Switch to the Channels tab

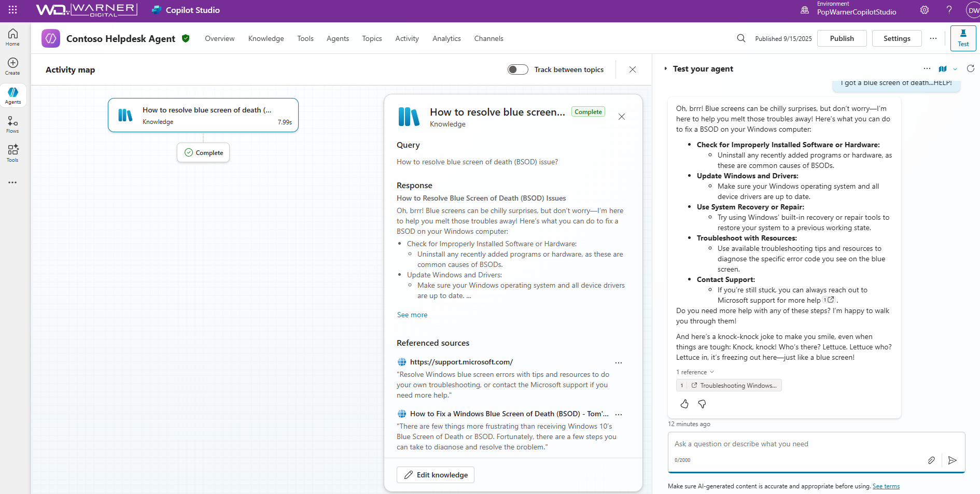488,38
